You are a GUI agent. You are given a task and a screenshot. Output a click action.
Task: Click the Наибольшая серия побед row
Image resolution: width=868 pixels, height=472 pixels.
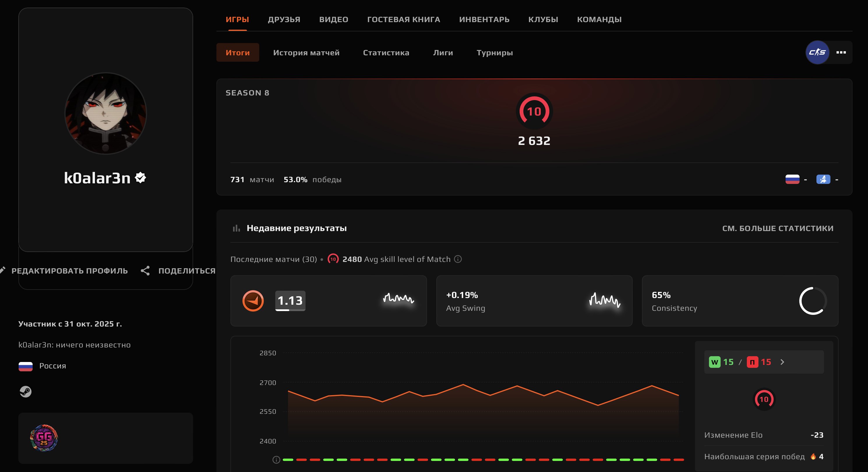763,456
